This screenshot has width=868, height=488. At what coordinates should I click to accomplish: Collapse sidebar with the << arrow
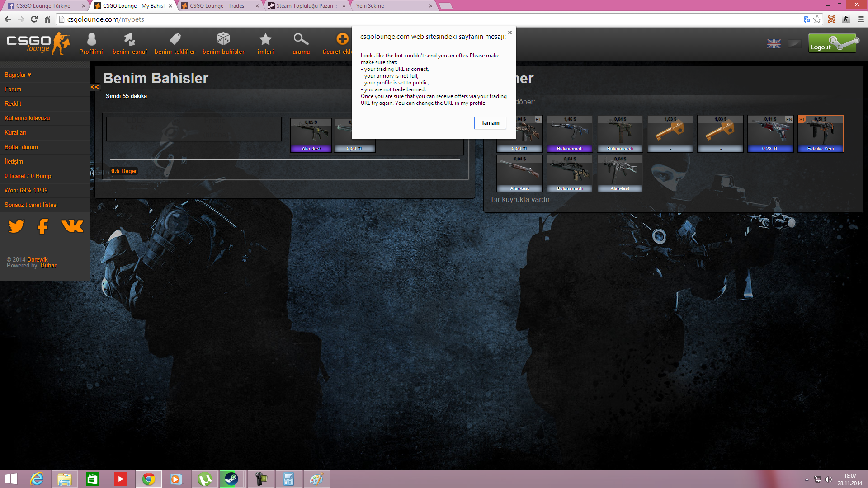(94, 87)
